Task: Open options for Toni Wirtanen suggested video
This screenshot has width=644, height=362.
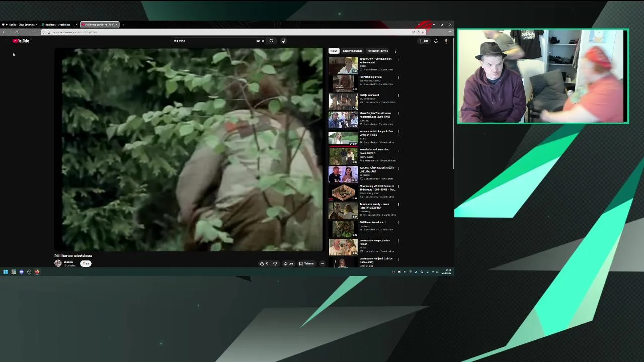Action: [x=398, y=114]
